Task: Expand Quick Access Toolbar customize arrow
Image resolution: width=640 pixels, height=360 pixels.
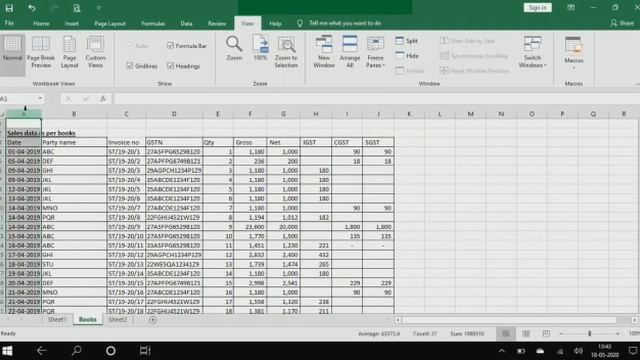Action: point(98,8)
